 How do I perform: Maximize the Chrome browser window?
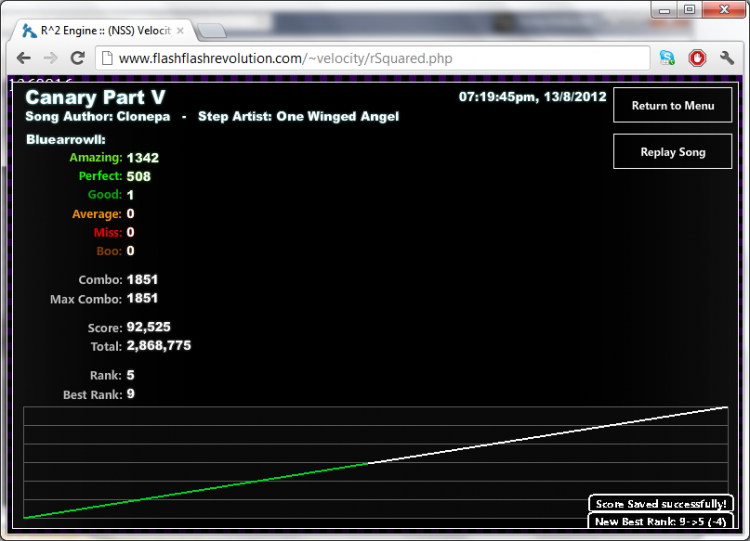pyautogui.click(x=689, y=9)
